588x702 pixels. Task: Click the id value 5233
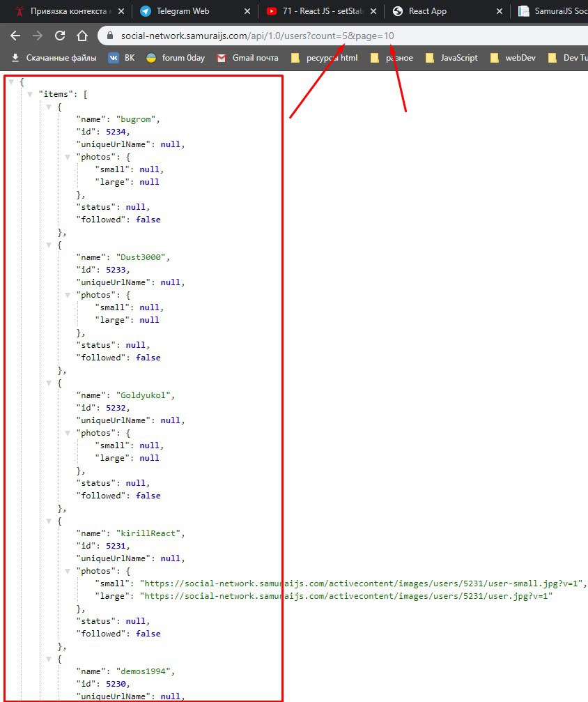[x=116, y=270]
